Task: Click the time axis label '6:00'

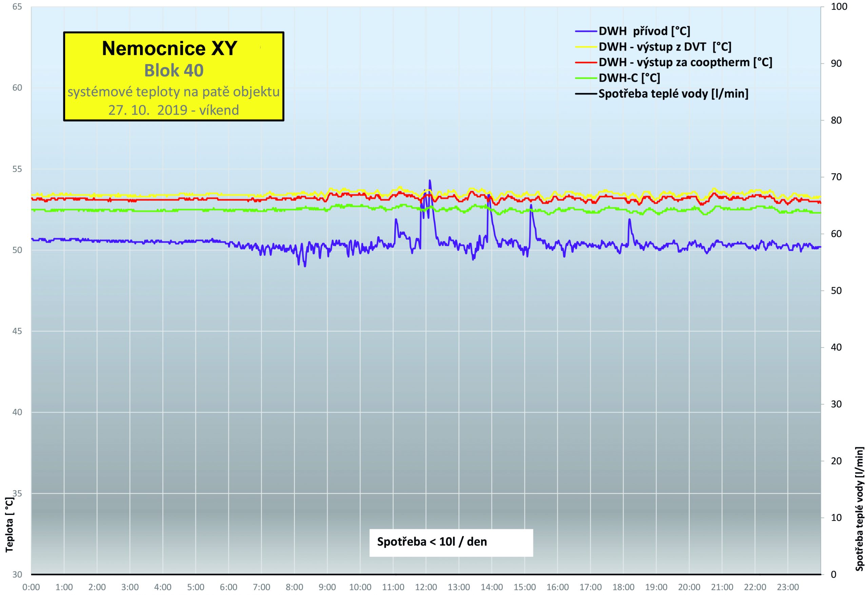Action: (229, 588)
